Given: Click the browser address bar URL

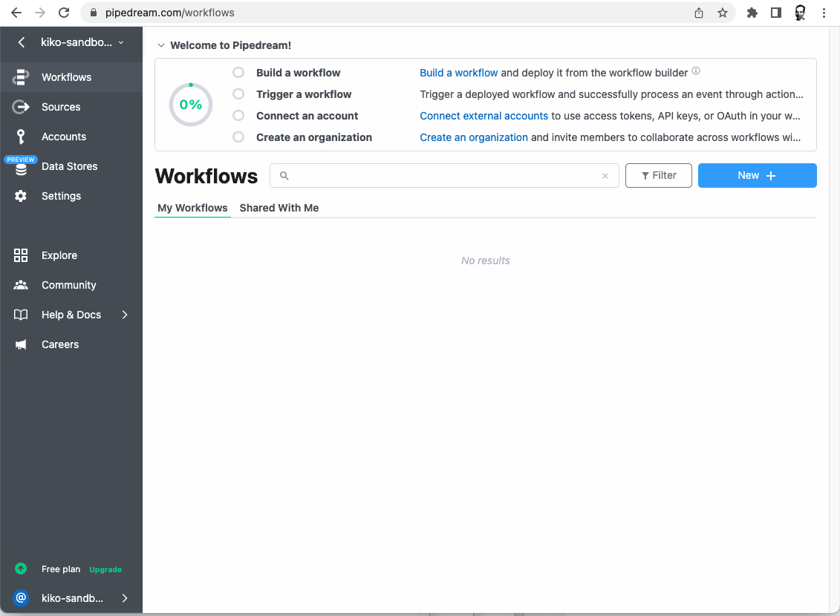Looking at the screenshot, I should coord(169,13).
